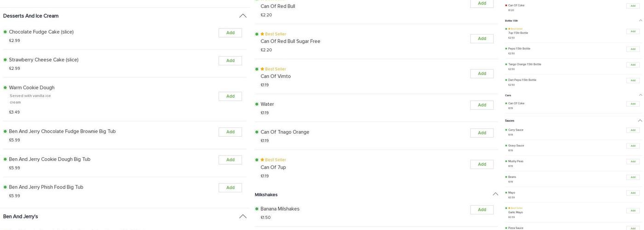644x230 pixels.
Task: Collapse the Milkshakes section chevron
Action: (x=495, y=194)
